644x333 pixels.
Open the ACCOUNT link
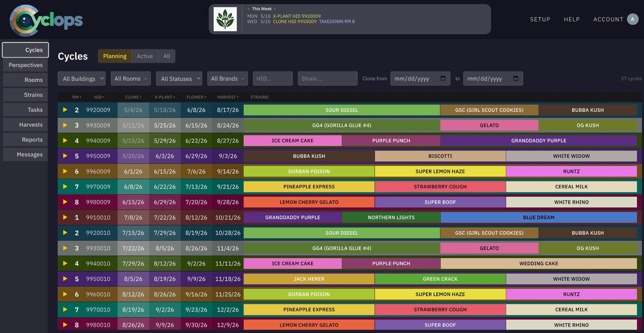point(608,19)
